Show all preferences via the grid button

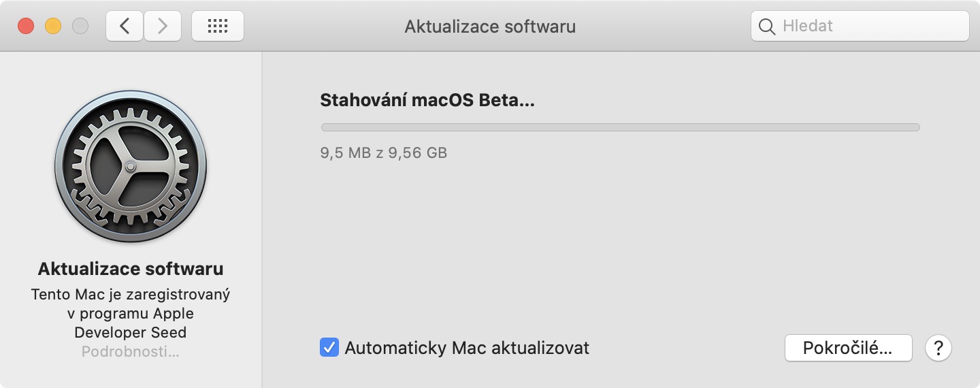pyautogui.click(x=217, y=26)
